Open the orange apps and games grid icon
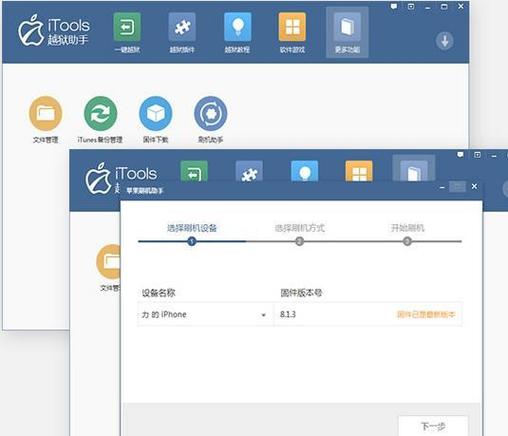 (x=292, y=27)
